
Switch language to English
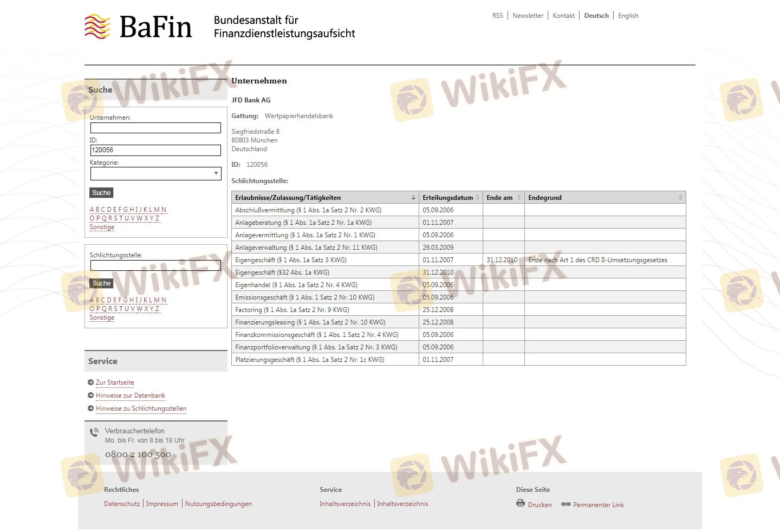point(628,16)
